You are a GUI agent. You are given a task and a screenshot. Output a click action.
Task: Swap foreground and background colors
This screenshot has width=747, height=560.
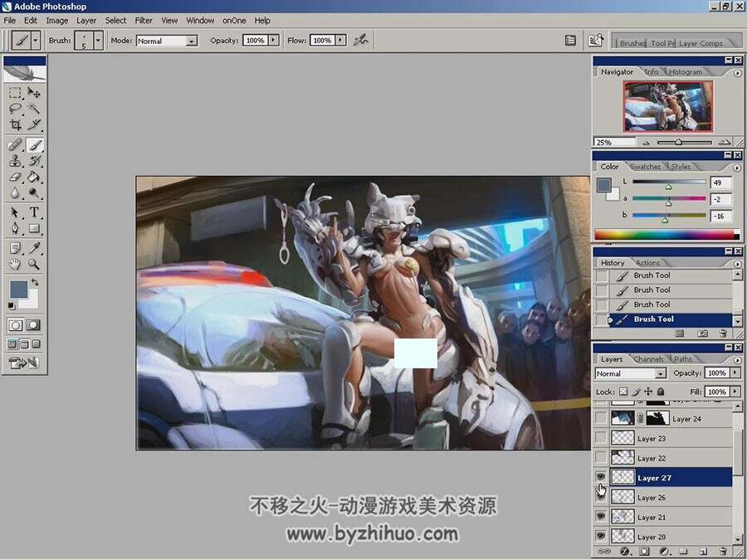(35, 282)
